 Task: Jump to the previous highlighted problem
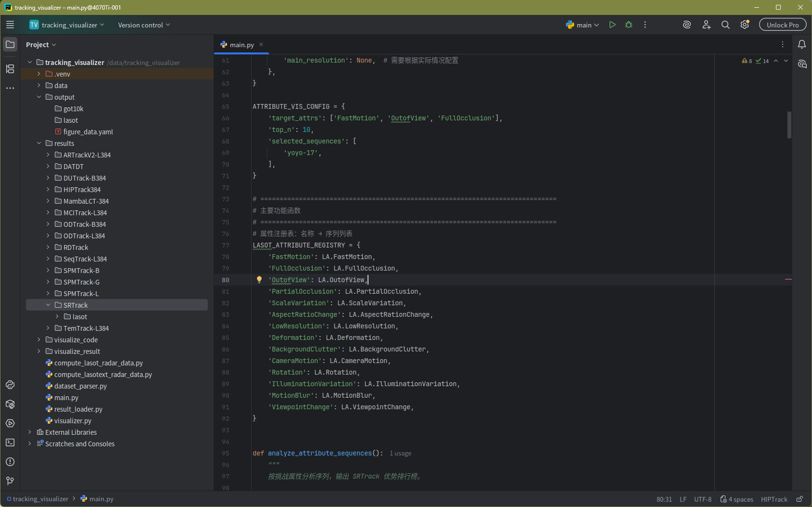point(776,61)
